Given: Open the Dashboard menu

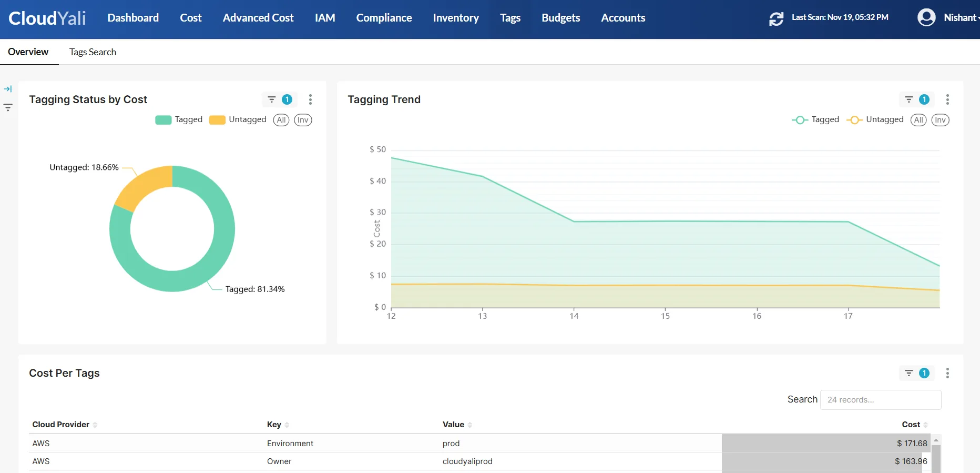Looking at the screenshot, I should (133, 18).
